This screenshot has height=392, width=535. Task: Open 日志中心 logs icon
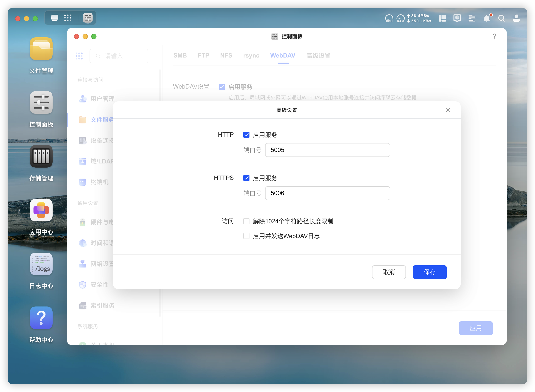point(41,264)
